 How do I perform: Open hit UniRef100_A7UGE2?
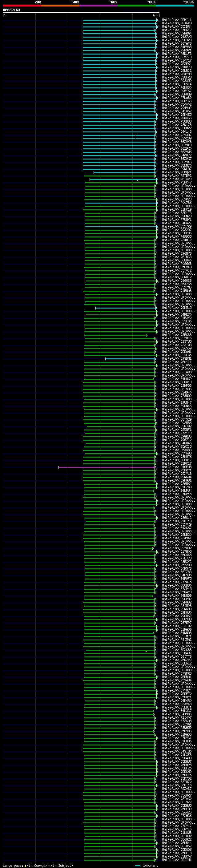click(176, 30)
